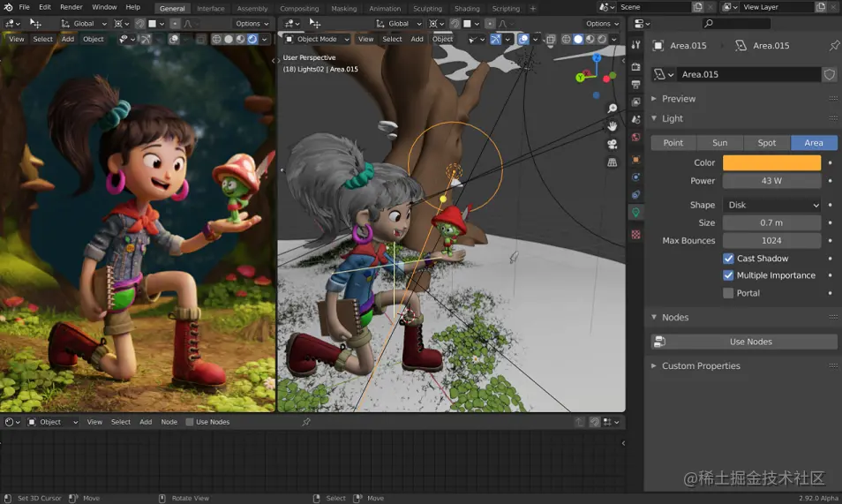The width and height of the screenshot is (842, 504).
Task: Open the World properties tab (red globe)
Action: [x=635, y=137]
